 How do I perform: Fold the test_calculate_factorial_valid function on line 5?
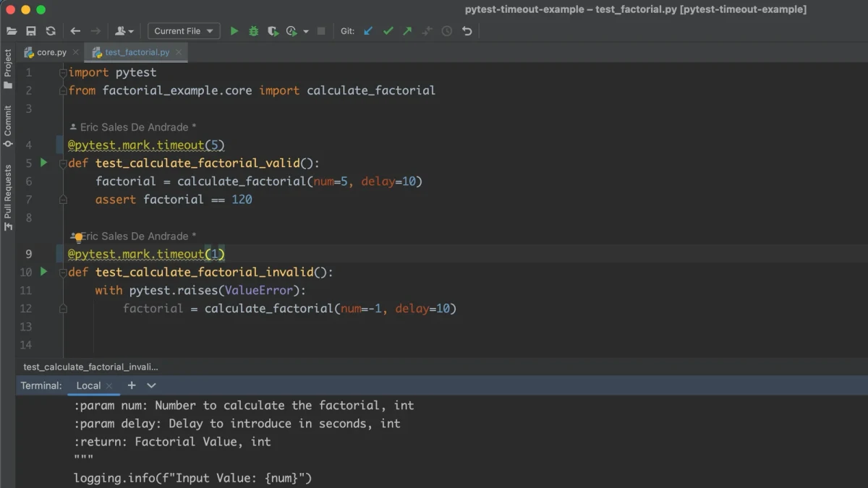(63, 163)
